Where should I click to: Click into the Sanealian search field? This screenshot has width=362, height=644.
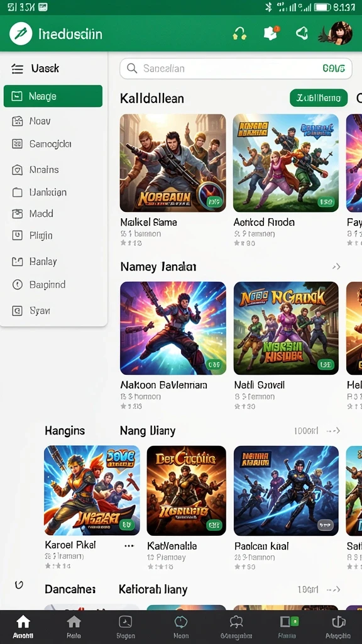click(x=236, y=69)
